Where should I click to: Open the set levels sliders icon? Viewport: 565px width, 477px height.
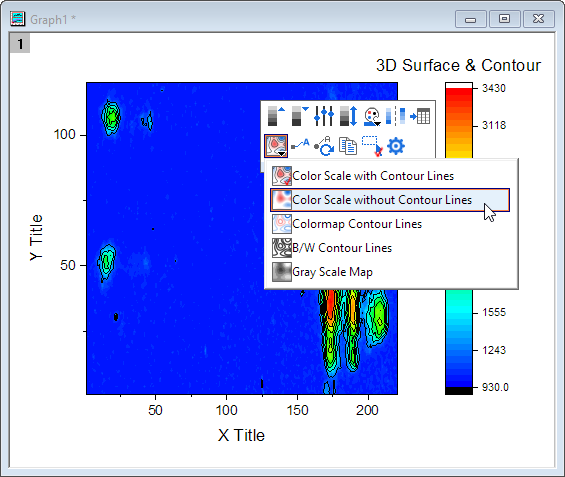click(x=324, y=116)
